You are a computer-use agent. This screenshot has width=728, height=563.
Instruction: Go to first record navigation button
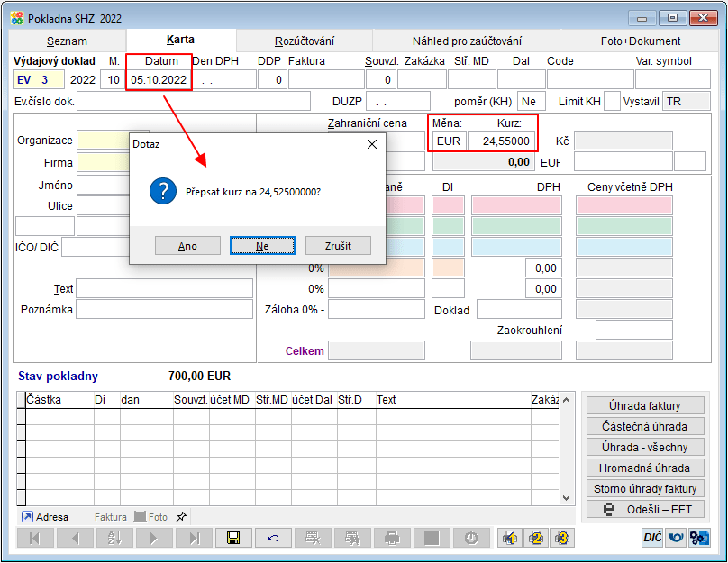[x=35, y=538]
